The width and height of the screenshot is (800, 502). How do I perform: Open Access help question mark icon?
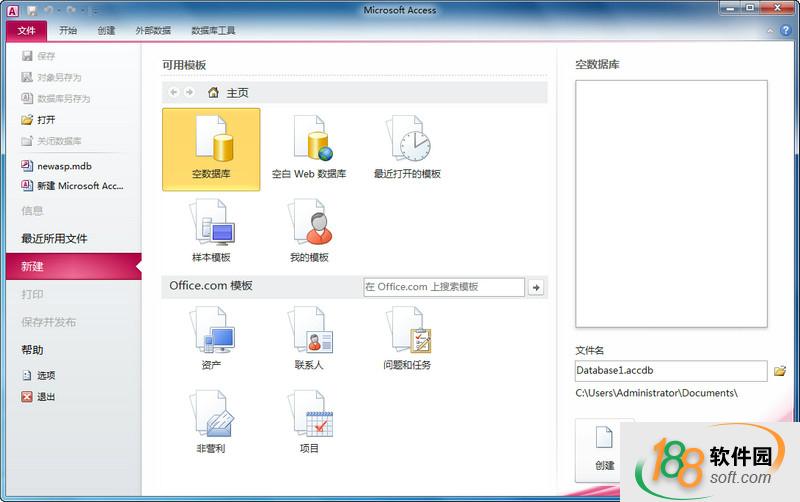pyautogui.click(x=786, y=31)
